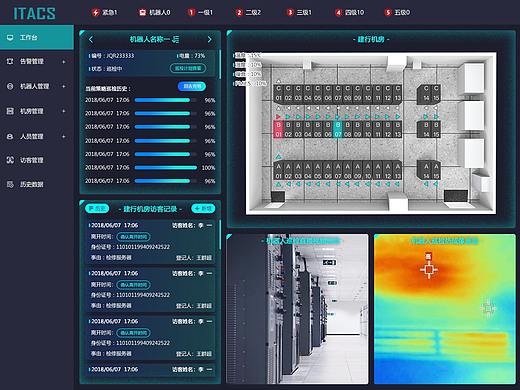The image size is (520, 390).
Task: Go to the previous robot with the left chevron
Action: 91,39
